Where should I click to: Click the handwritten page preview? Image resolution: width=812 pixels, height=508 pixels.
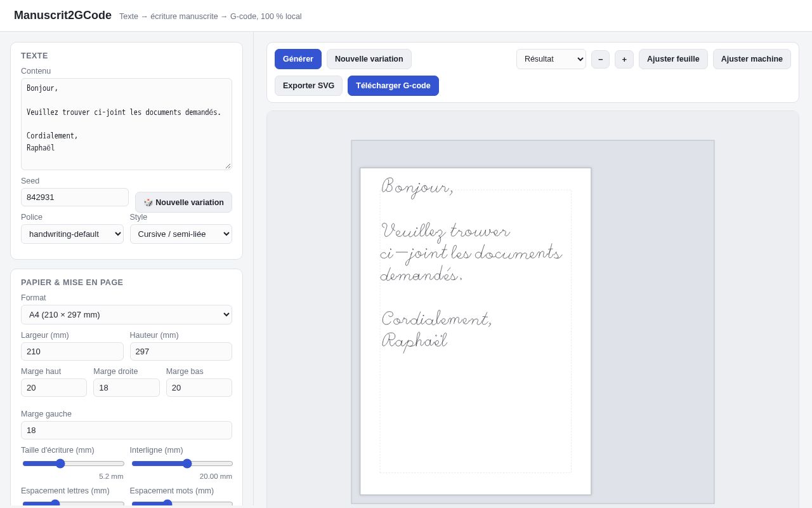pos(476,331)
